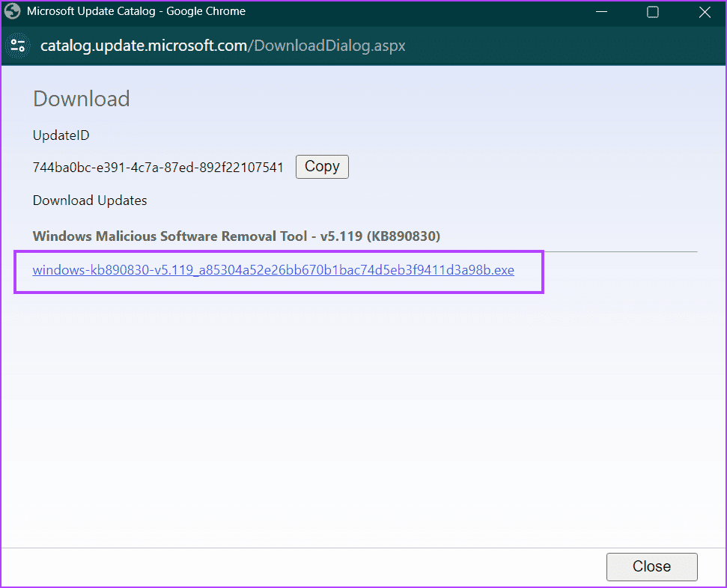Select the UpdateID value 744ba0bc-e391-4c7a-87ed-892f22107541
Image resolution: width=727 pixels, height=588 pixels.
coord(158,168)
